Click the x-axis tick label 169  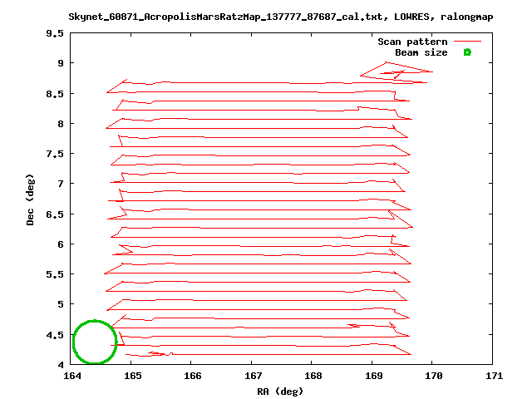(373, 376)
